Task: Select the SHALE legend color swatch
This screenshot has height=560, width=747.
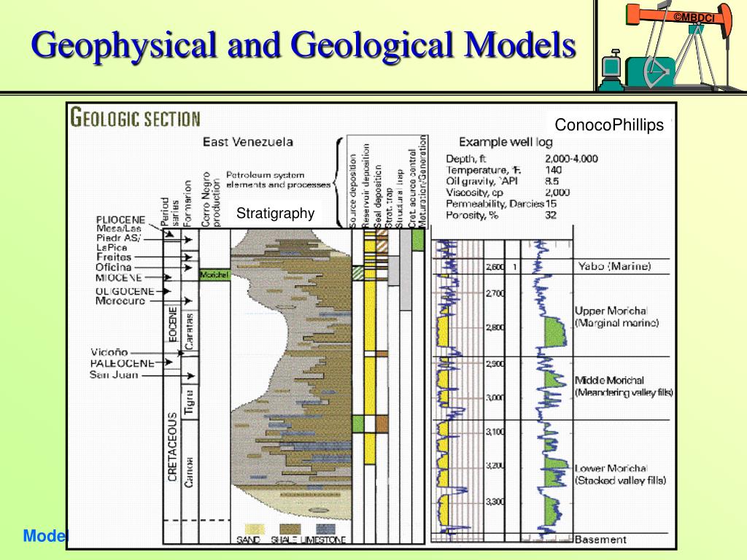Action: click(x=290, y=529)
